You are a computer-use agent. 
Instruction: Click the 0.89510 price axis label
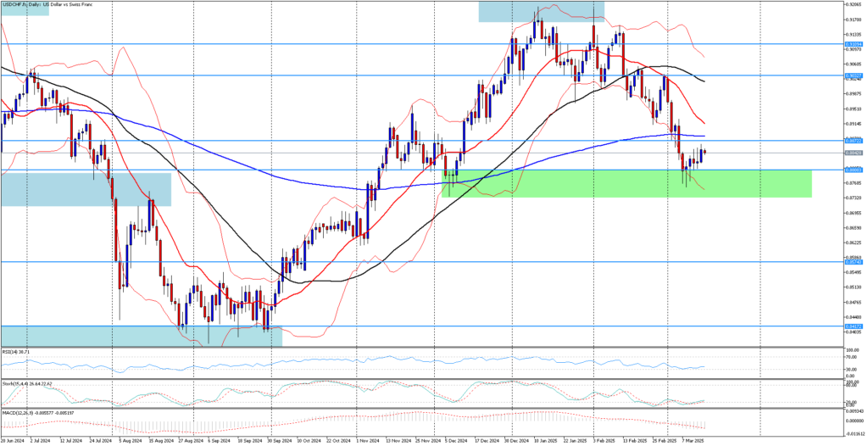coord(853,109)
